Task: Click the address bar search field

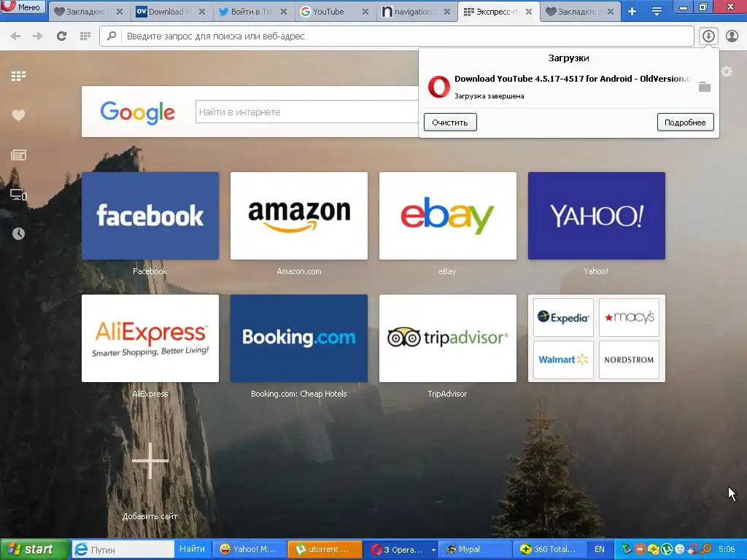Action: tap(396, 36)
